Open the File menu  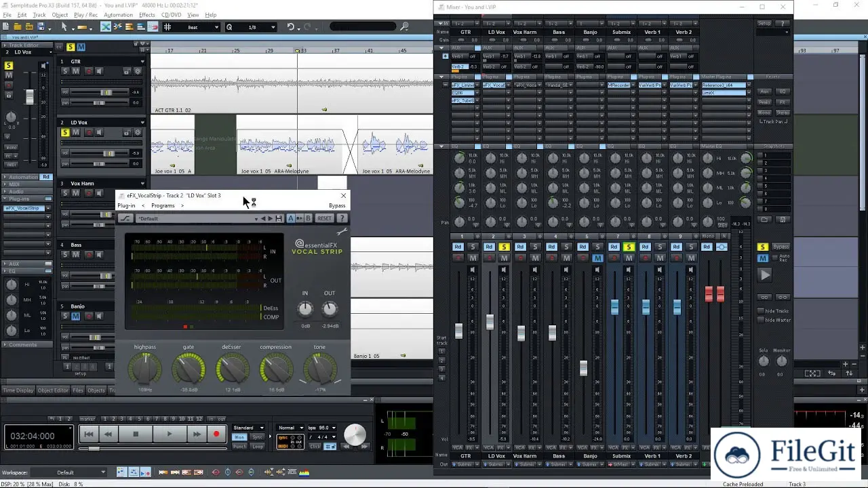[5, 15]
